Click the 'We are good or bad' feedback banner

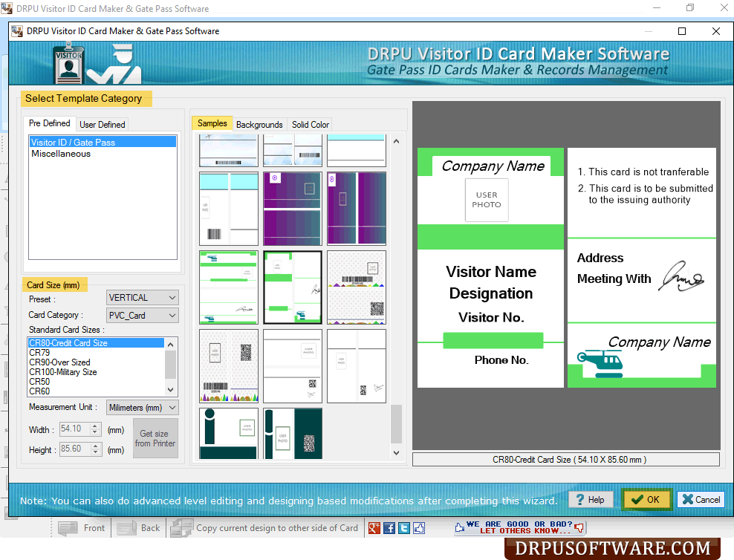tap(519, 528)
